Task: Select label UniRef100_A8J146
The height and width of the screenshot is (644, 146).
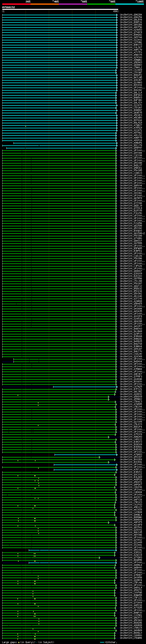Action: (x=131, y=296)
